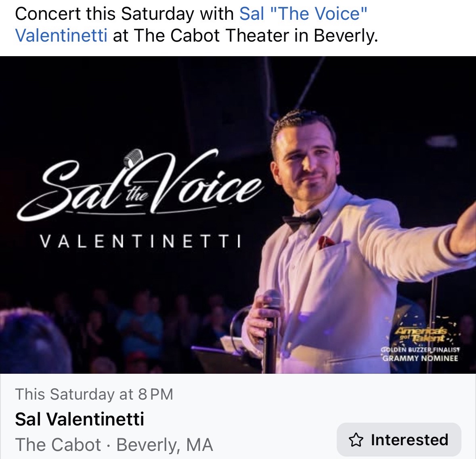The width and height of the screenshot is (476, 459).
Task: Click the 'Concert this Saturday with' caption text
Action: click(x=124, y=14)
